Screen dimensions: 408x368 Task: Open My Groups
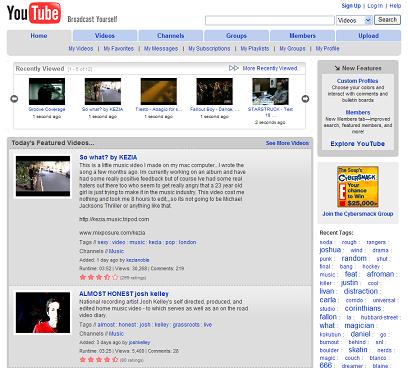(x=292, y=49)
